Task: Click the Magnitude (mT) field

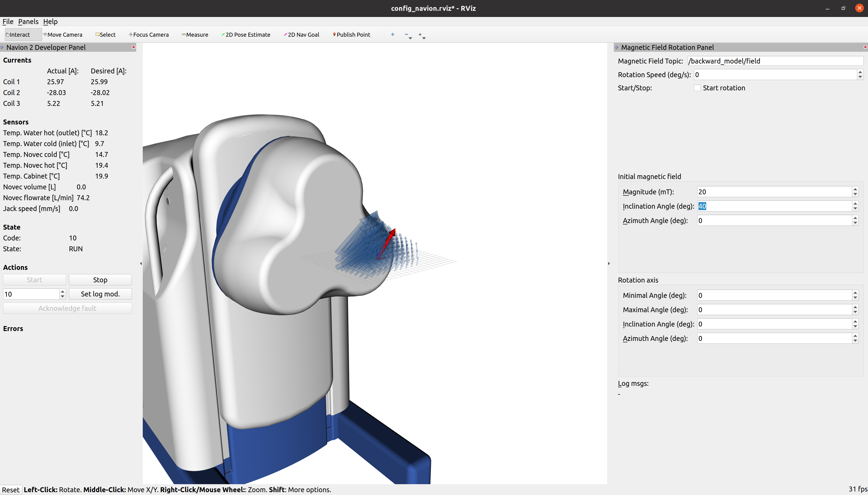Action: coord(774,192)
